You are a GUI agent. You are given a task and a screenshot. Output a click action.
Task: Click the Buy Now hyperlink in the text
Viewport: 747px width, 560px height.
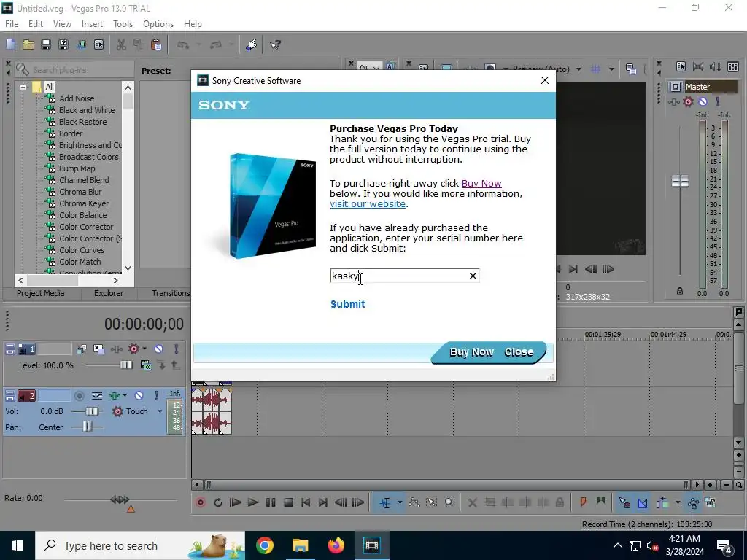click(481, 183)
